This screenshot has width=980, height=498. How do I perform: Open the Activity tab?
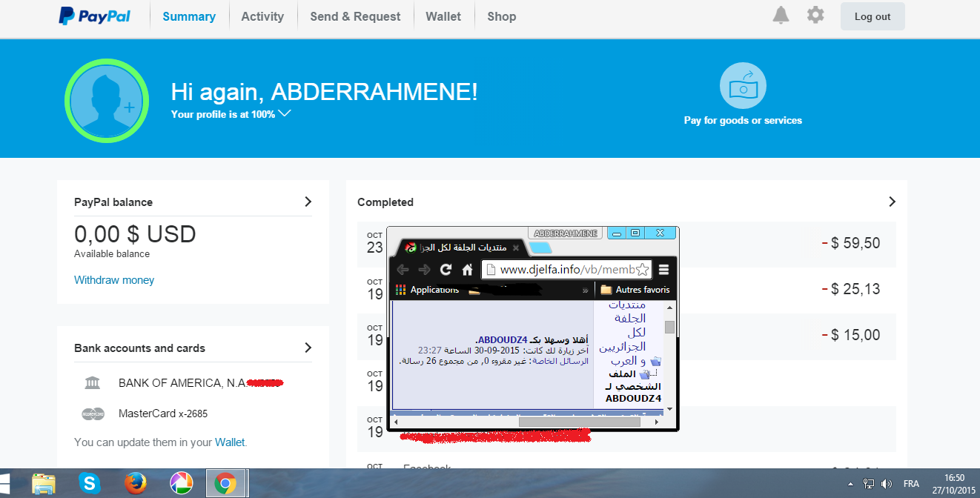(262, 16)
